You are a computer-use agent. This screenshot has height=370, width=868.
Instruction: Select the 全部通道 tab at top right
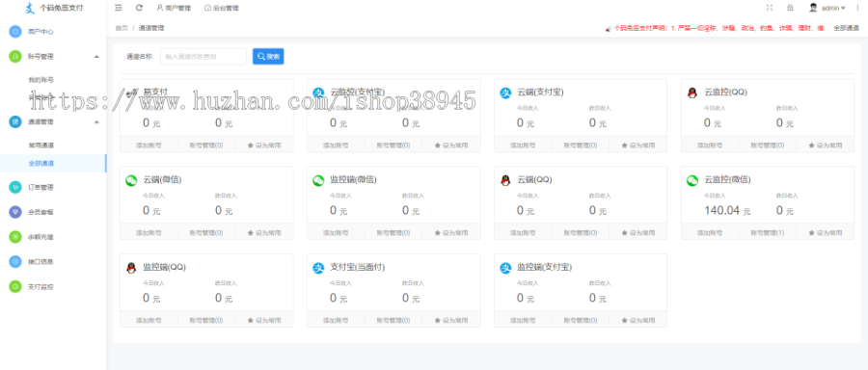[x=847, y=28]
